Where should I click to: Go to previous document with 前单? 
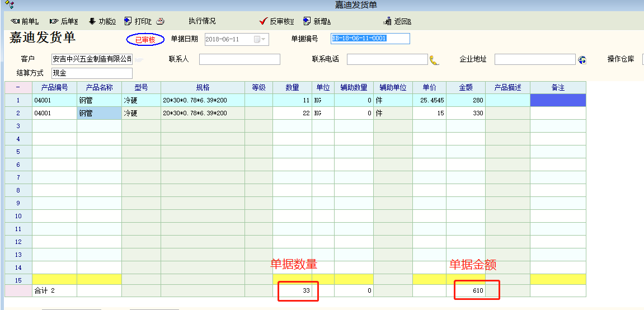pos(25,22)
